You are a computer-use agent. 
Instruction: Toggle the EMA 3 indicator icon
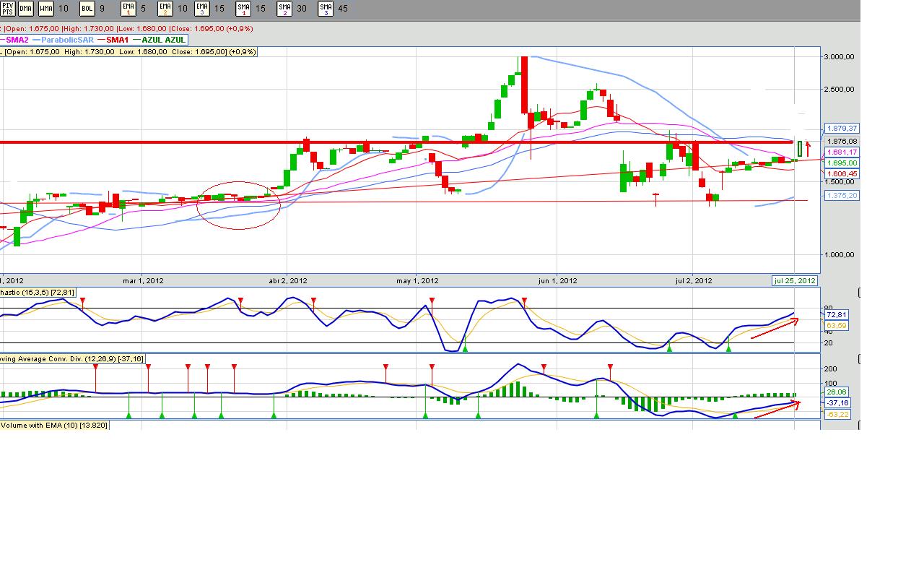(x=202, y=9)
